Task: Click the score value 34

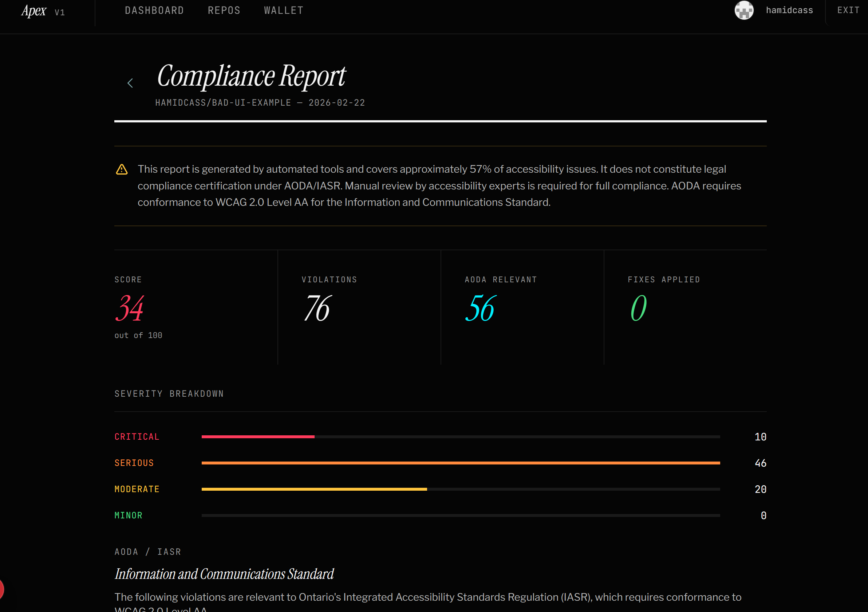Action: point(129,309)
